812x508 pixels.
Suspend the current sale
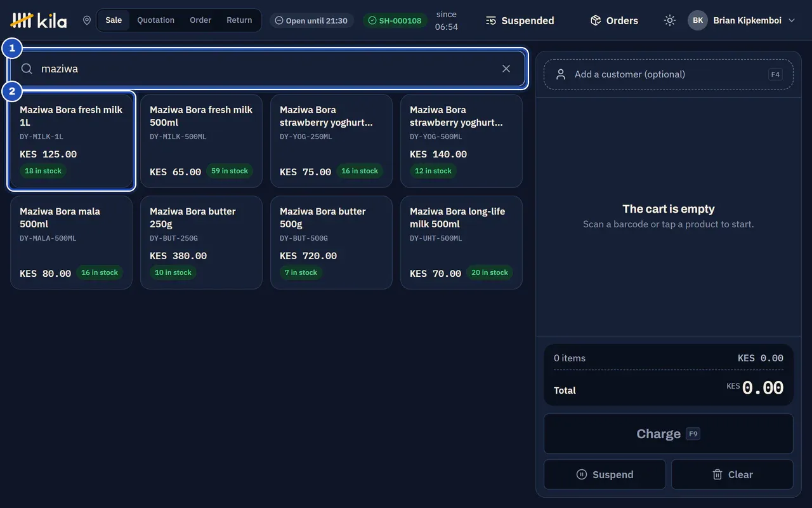tap(605, 474)
